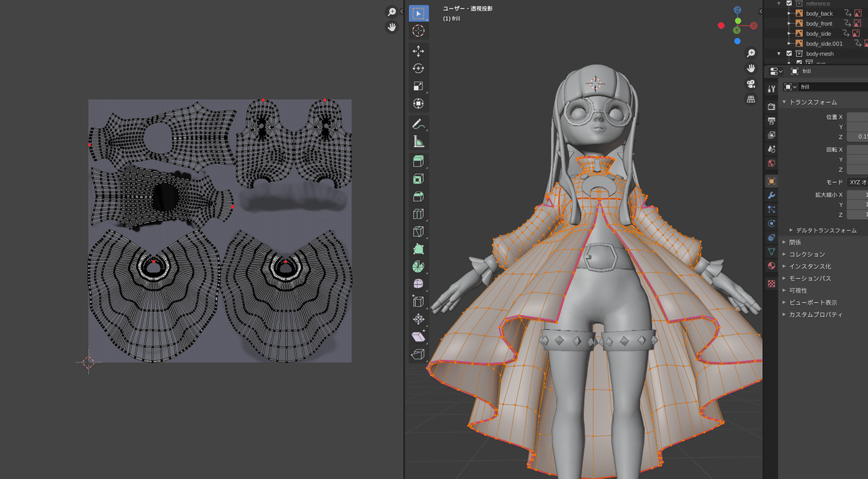Activate the Move tool
The height and width of the screenshot is (479, 868).
pyautogui.click(x=418, y=51)
